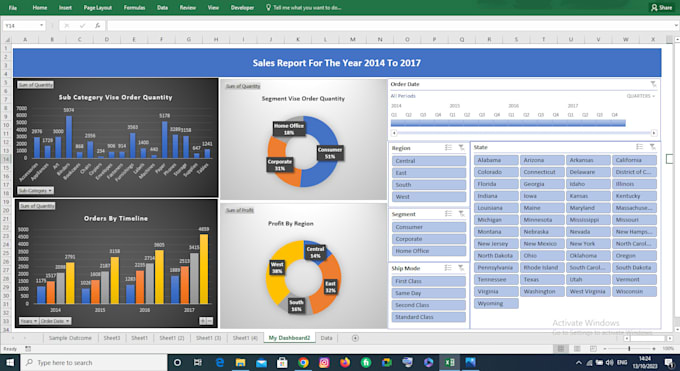Open the File menu

(x=13, y=7)
